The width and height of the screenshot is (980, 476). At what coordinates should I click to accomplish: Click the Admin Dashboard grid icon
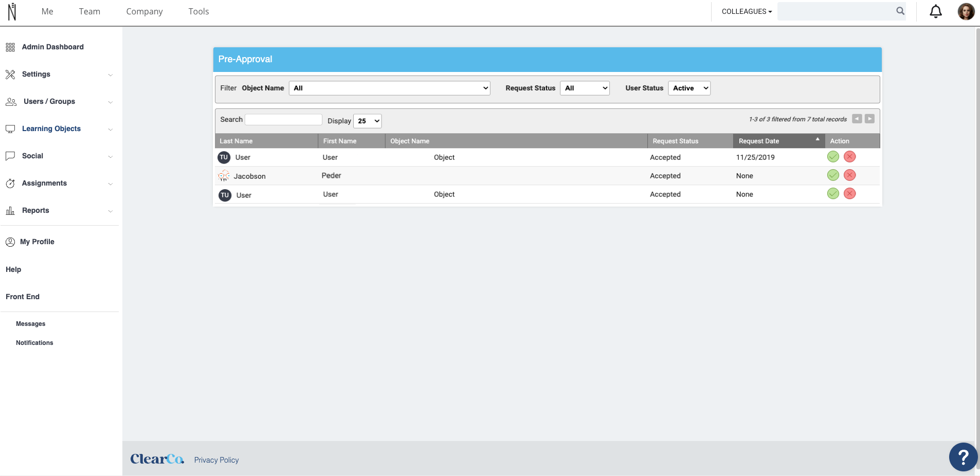coord(10,47)
